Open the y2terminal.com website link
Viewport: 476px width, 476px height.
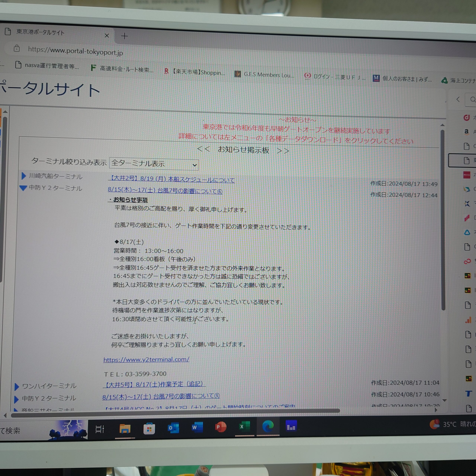coord(146,359)
